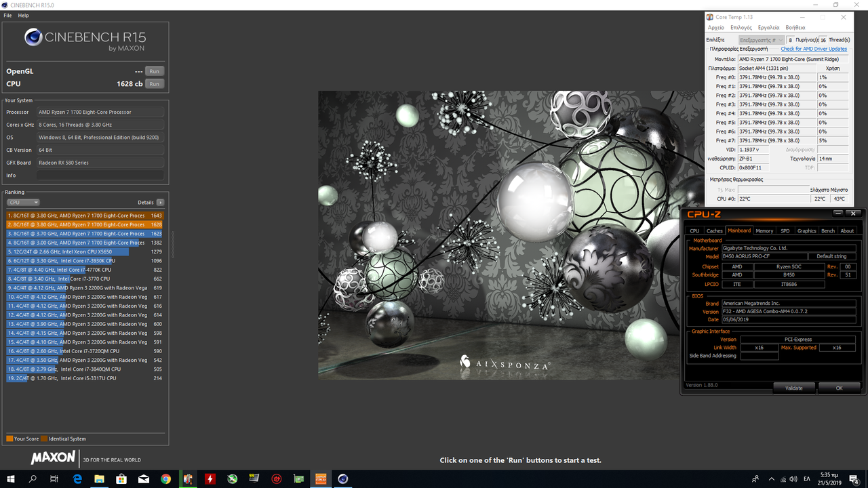The image size is (868, 488).
Task: Click the Cinebench R15 logo
Action: tap(85, 39)
